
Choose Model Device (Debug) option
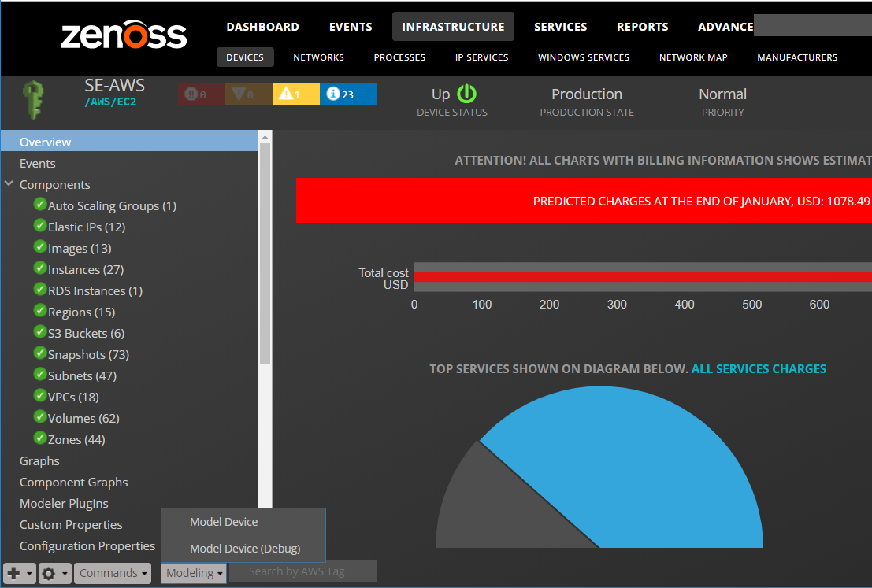point(245,549)
